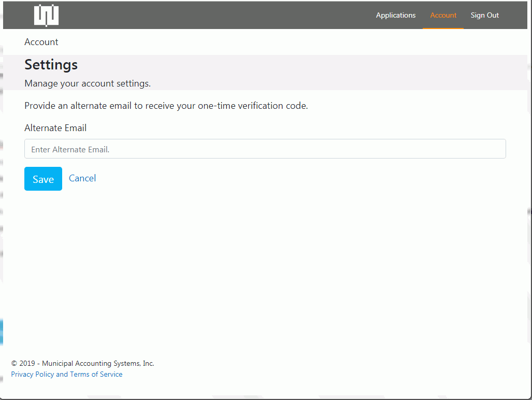532x400 pixels.
Task: Click the shaded Settings banner background
Action: [x=311, y=73]
